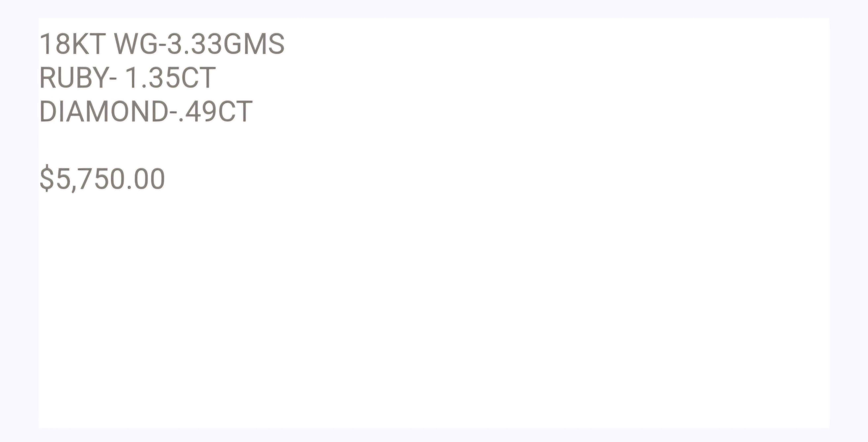Click the 18KT WG-3.33GMS text line
This screenshot has width=868, height=442.
162,44
